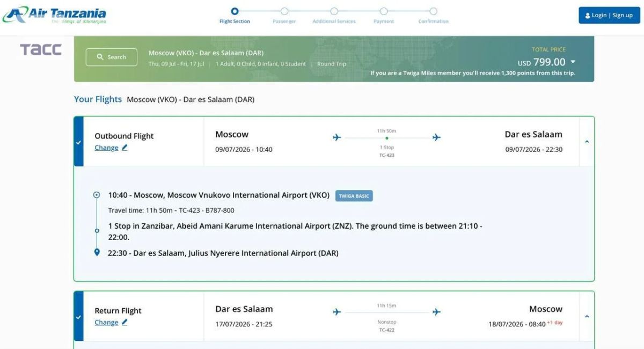Click the outbound arrival plane icon
Screen dimensions: 644x349
tap(436, 137)
